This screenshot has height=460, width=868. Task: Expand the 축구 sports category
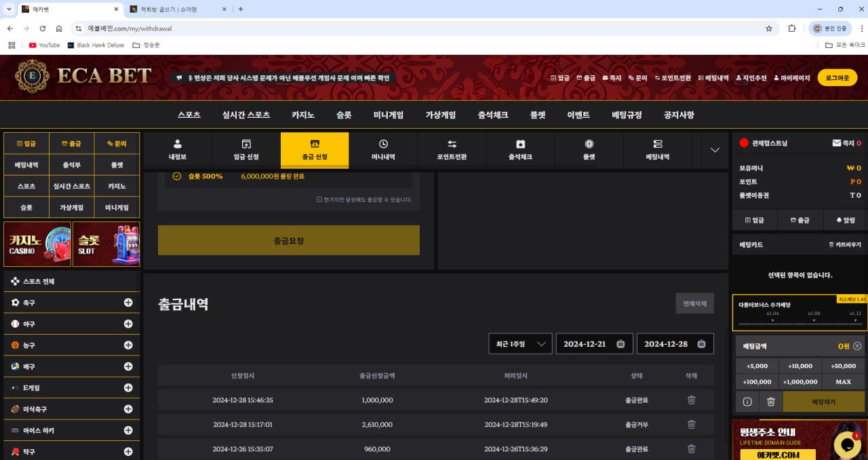(128, 303)
